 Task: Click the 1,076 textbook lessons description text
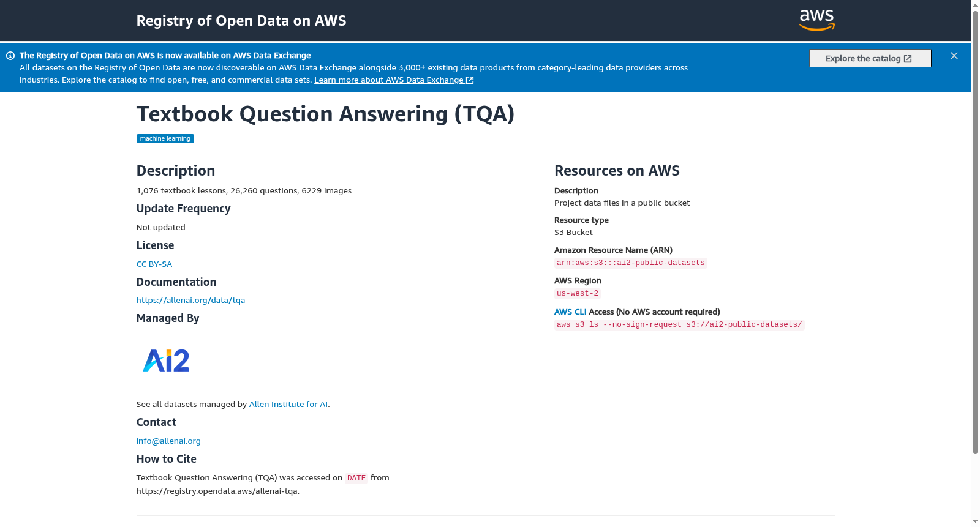244,191
